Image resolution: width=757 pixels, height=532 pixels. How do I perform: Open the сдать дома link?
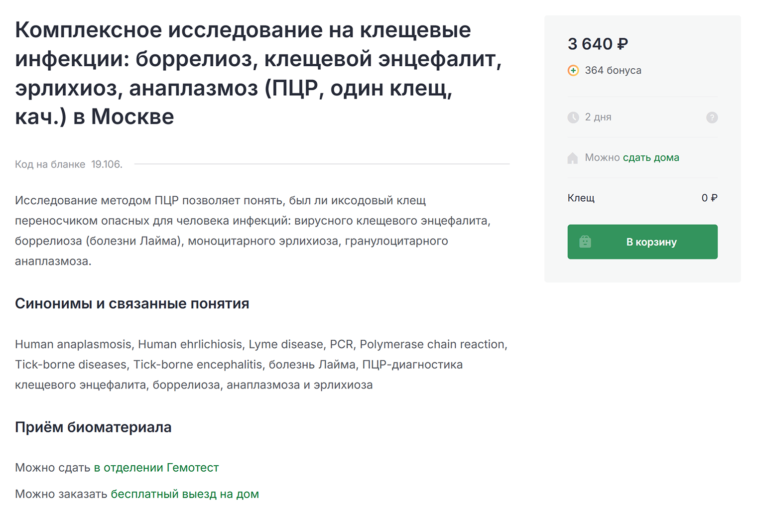[x=651, y=157]
